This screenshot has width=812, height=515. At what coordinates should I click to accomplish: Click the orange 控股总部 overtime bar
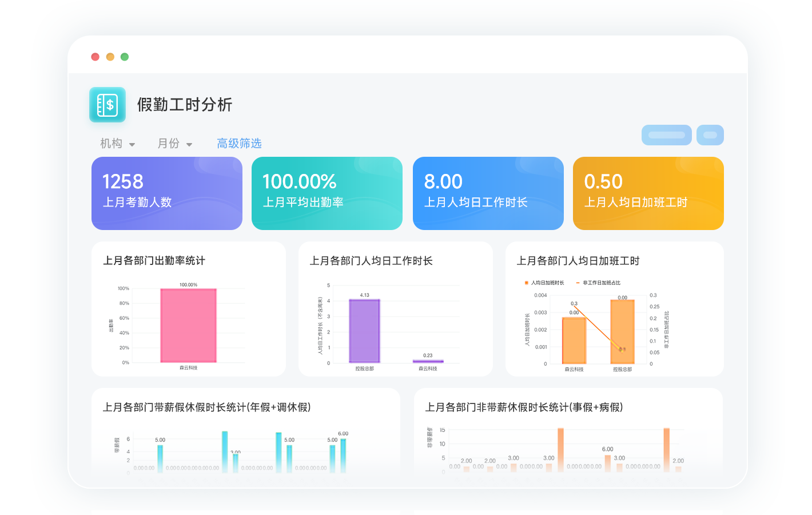(x=622, y=331)
